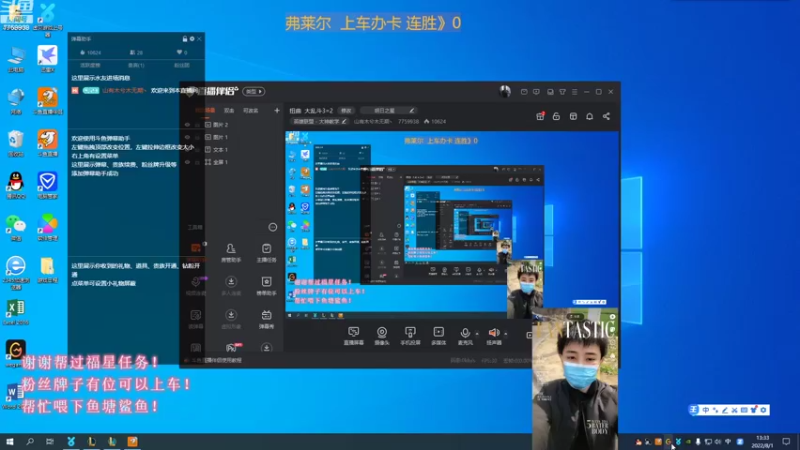800x450 pixels.
Task: Switch to the second scene tab
Action: point(229,110)
